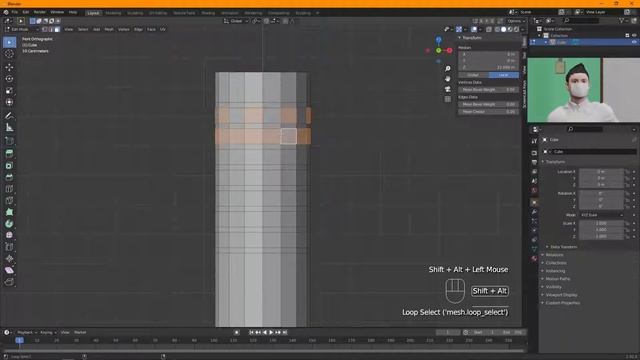Click the play animation button
The image size is (640, 360).
coord(271,333)
